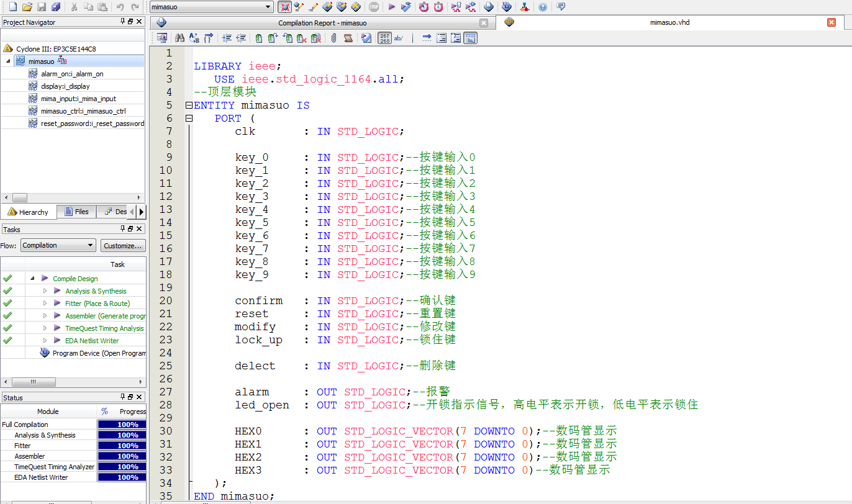Click the Start Compilation play icon
852x504 pixels.
tap(391, 7)
